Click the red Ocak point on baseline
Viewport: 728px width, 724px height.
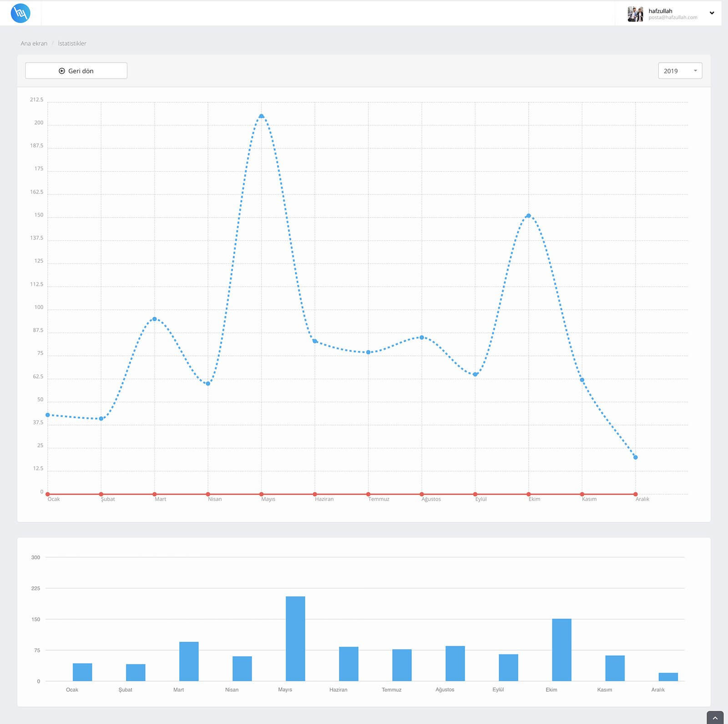pos(48,494)
